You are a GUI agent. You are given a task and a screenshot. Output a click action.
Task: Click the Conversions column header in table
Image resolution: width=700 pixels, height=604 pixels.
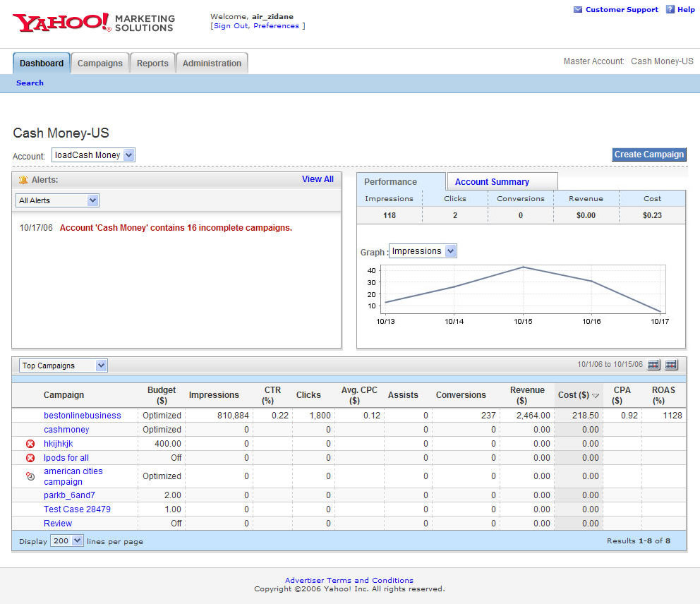click(461, 395)
